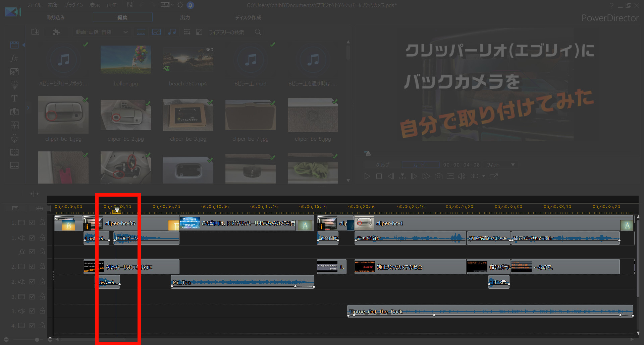Image resolution: width=644 pixels, height=345 pixels.
Task: Open preferences with the gear icon
Action: 180,5
